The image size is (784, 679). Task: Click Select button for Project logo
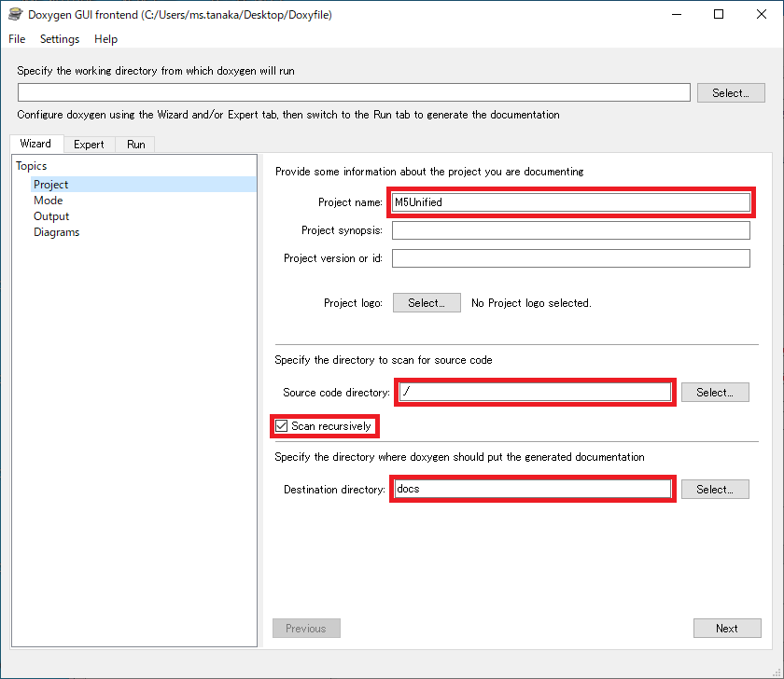click(427, 303)
